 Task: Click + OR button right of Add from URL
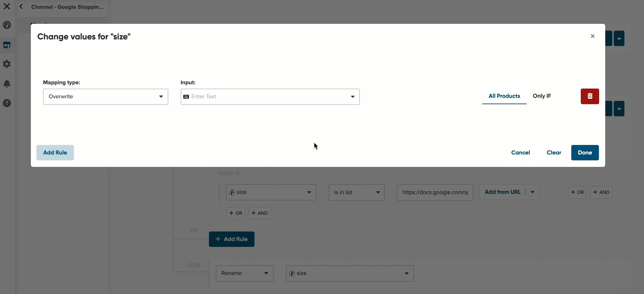click(577, 192)
